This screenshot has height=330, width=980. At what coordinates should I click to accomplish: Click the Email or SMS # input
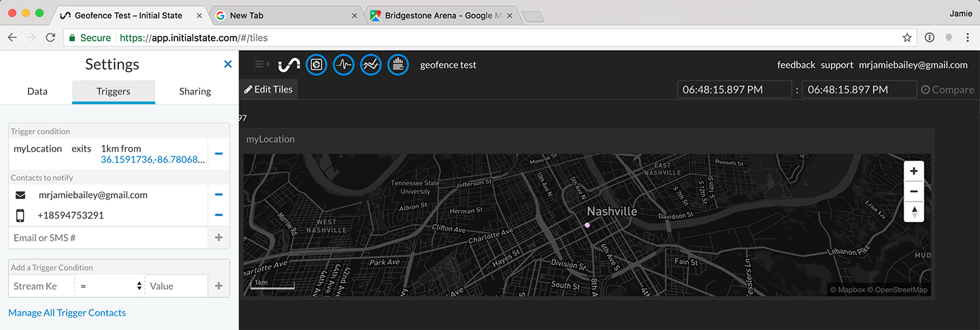[x=108, y=237]
